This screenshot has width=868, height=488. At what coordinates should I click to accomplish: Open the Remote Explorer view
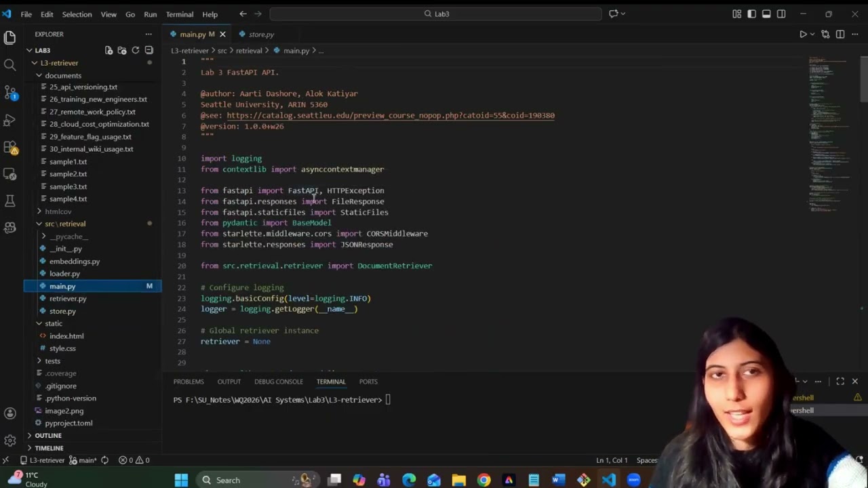pyautogui.click(x=9, y=174)
